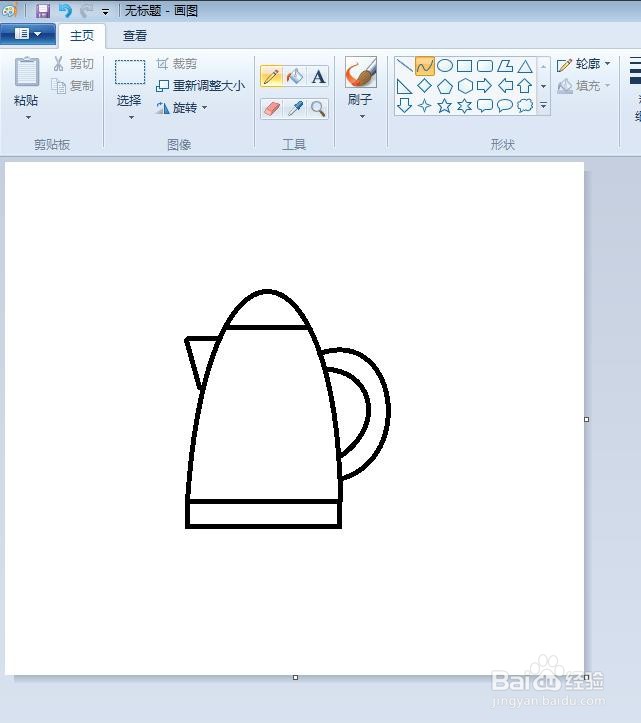Image resolution: width=641 pixels, height=723 pixels.
Task: Select the Rectangle shape
Action: pos(464,66)
